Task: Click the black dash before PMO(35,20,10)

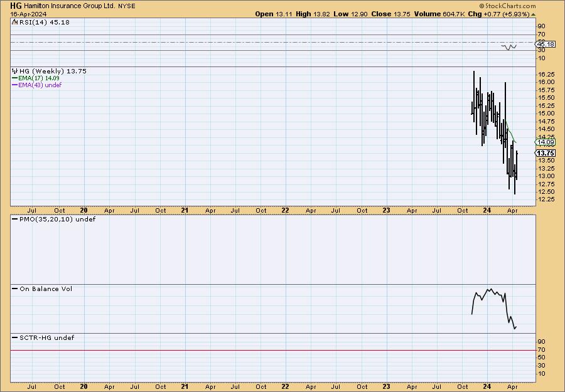Action: point(15,219)
